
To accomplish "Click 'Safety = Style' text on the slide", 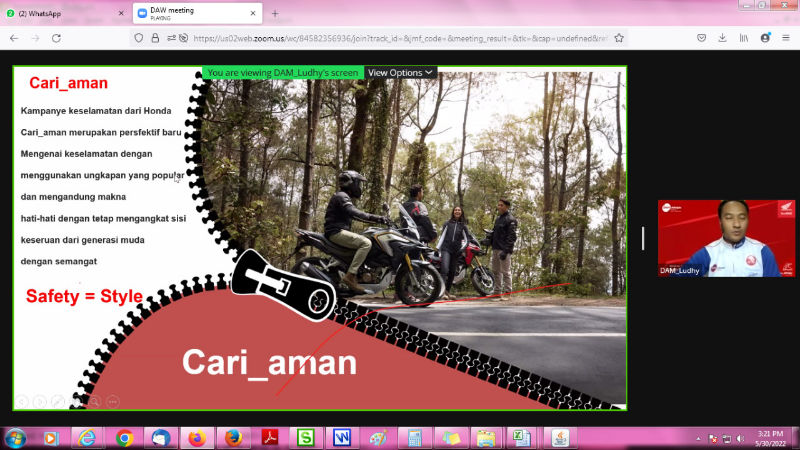I will click(x=84, y=296).
